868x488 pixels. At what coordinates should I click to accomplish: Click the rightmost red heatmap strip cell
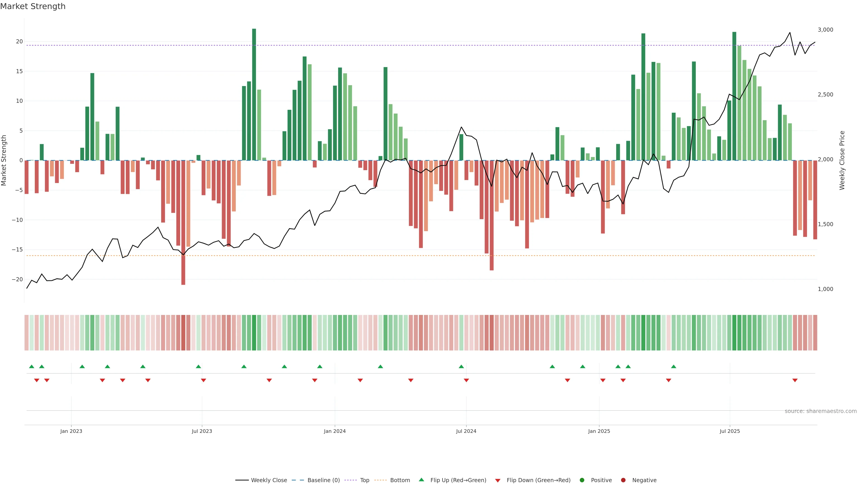pyautogui.click(x=815, y=332)
